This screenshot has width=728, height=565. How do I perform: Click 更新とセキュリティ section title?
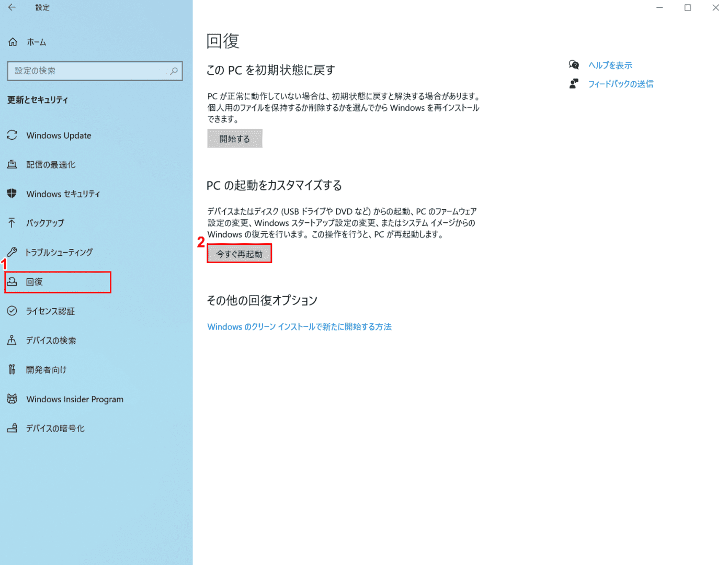point(38,100)
